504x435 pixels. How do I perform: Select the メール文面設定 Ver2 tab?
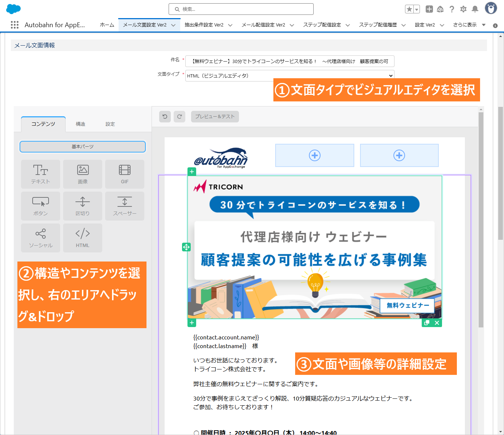pyautogui.click(x=145, y=25)
